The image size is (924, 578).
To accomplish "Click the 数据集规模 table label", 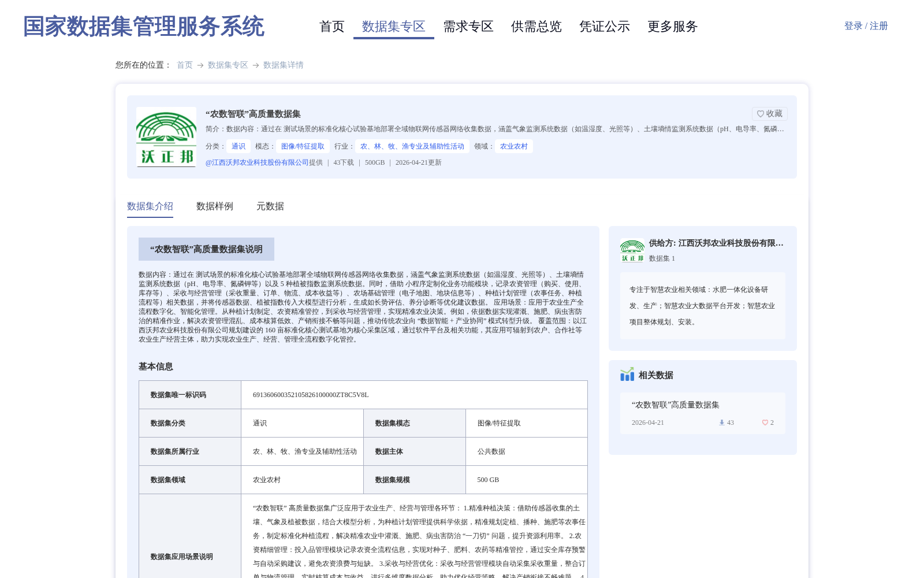I will (x=393, y=480).
